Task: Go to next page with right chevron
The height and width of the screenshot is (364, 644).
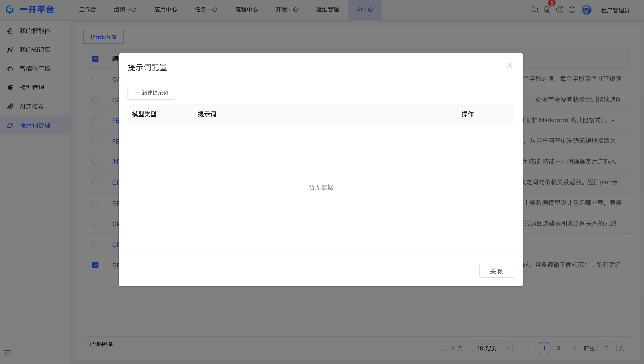Action: 574,348
